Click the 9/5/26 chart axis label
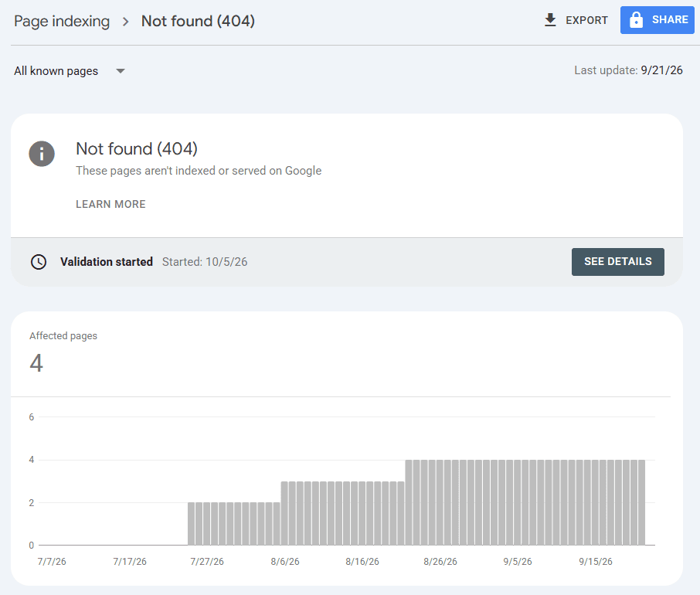Viewport: 700px width, 595px height. coord(518,562)
